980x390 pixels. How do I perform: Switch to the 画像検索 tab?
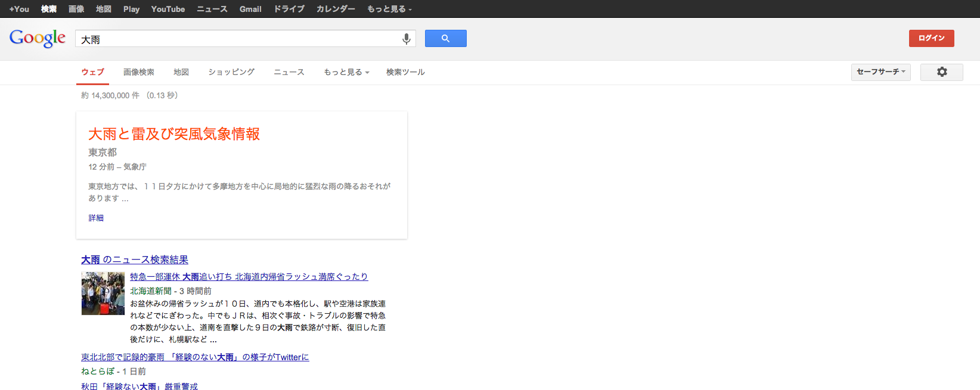138,72
